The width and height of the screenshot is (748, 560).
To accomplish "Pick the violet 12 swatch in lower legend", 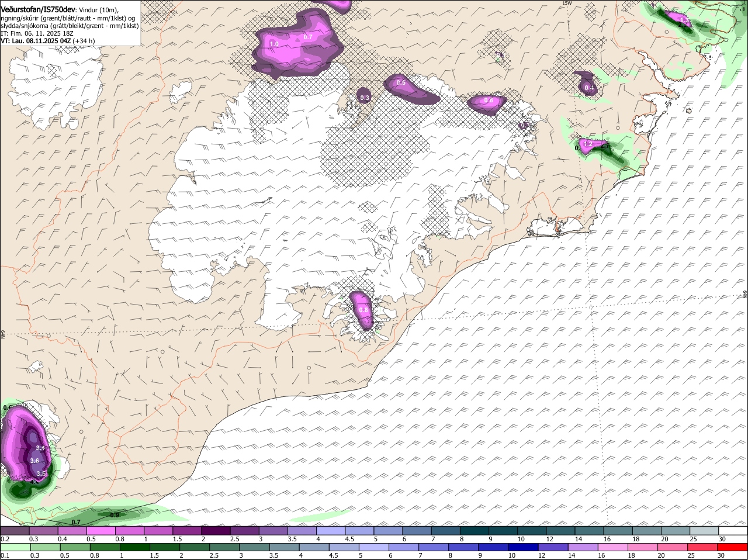I will pos(553,547).
